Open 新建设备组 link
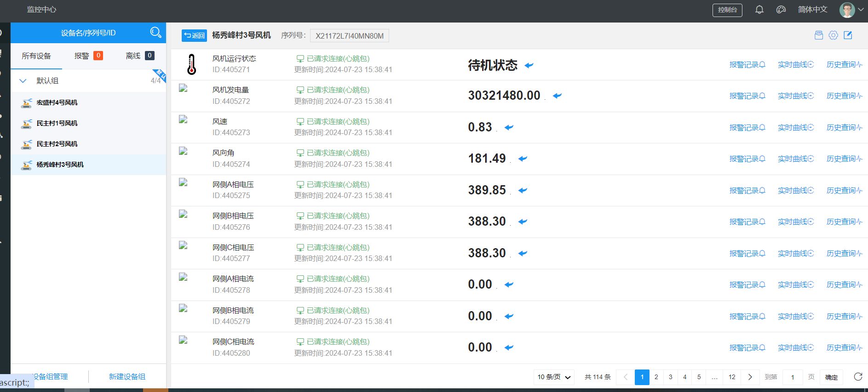This screenshot has height=392, width=868. tap(127, 377)
